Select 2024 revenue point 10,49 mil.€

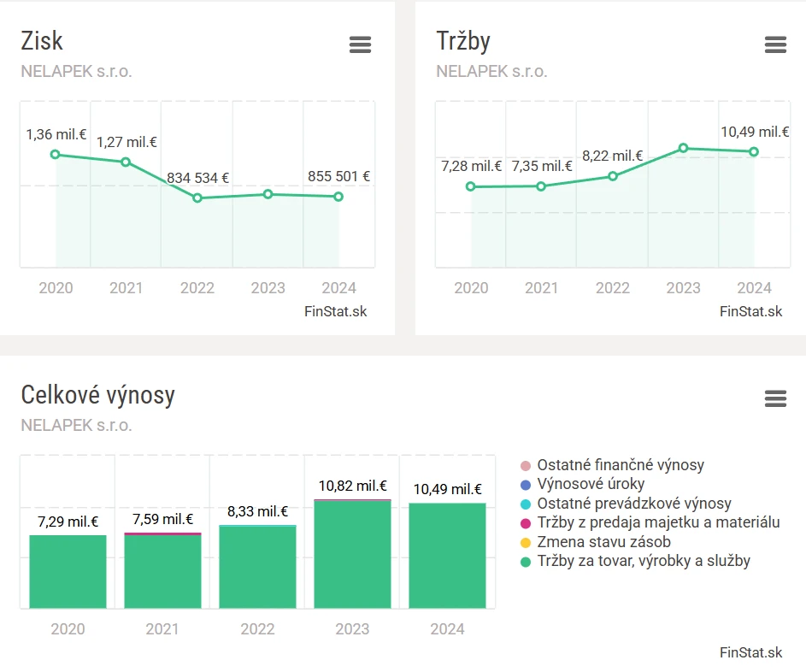(754, 152)
